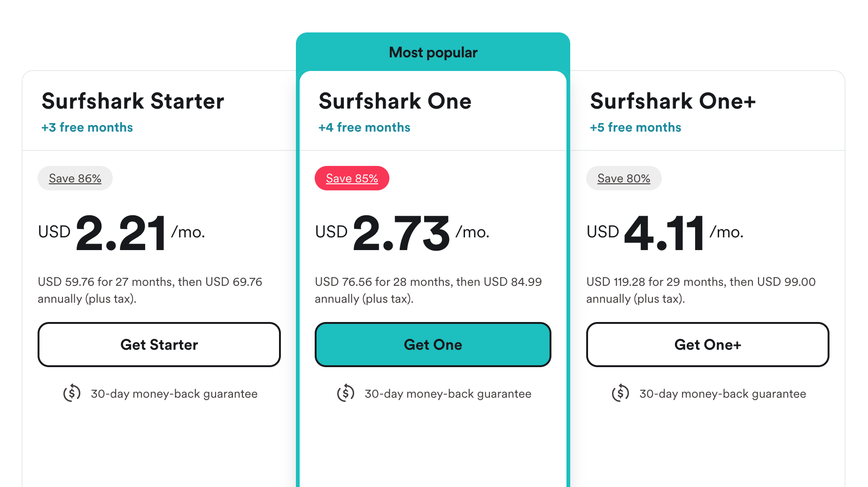This screenshot has width=868, height=487.
Task: Click the USD 2.73 per month price
Action: [403, 233]
